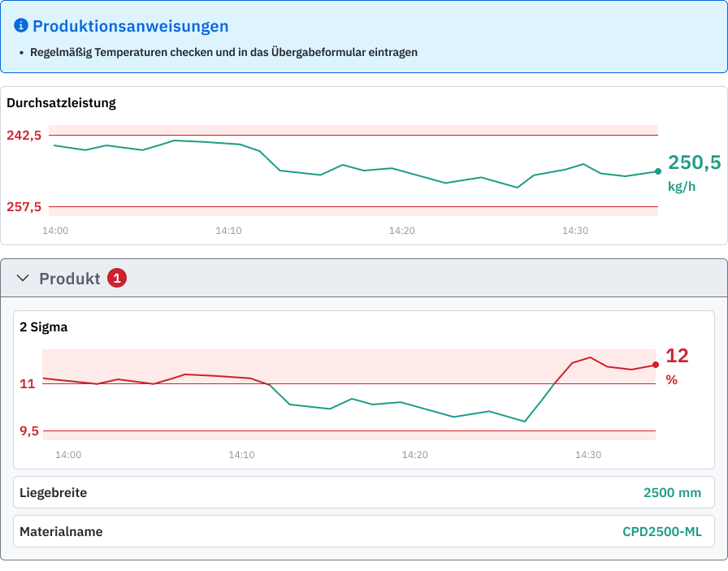Screen dimensions: 728x571
Task: Select the 242,5 limit label
Action: pyautogui.click(x=24, y=136)
